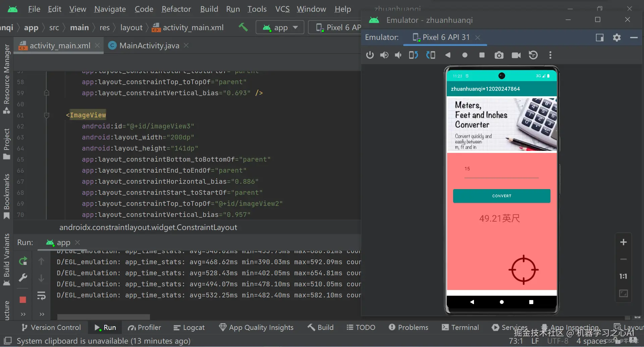Take an emulator screenshot with camera icon
The image size is (644, 347).
[499, 55]
